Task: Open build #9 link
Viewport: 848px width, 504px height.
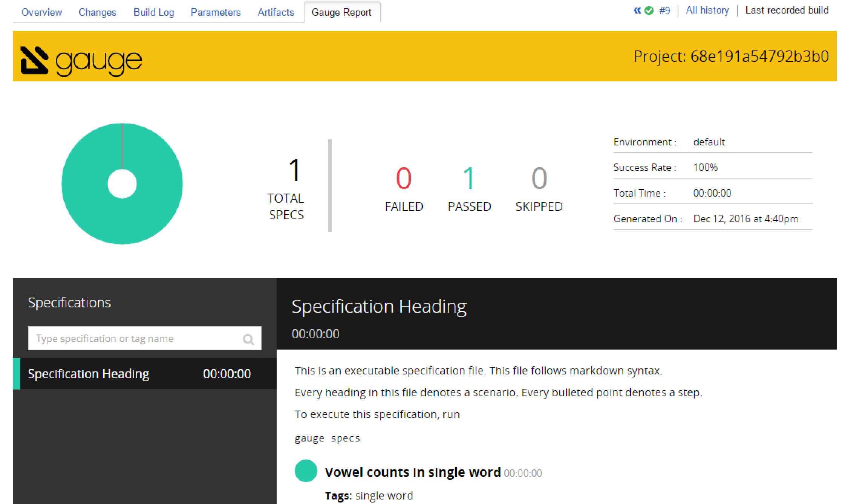Action: (x=664, y=11)
